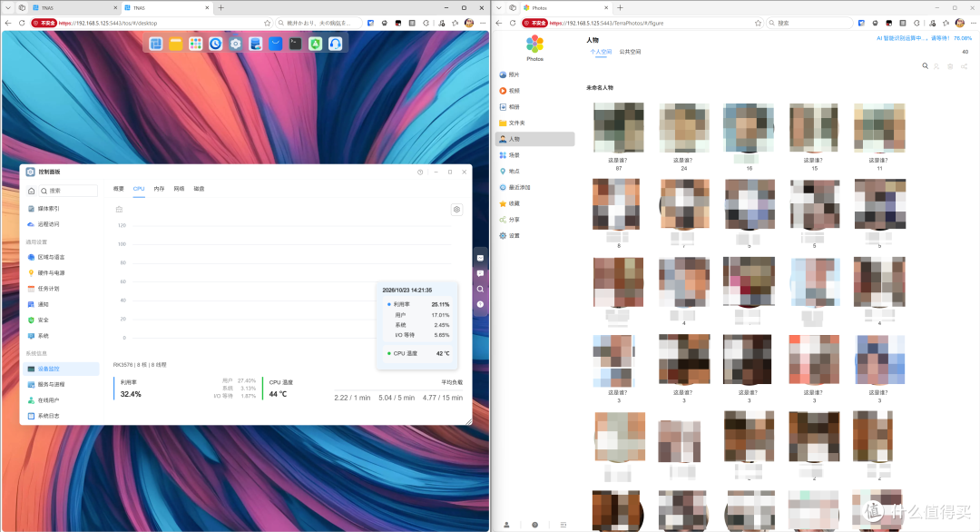Open the control panel gear icon in the TNAS dock
The image size is (980, 532).
click(x=236, y=44)
